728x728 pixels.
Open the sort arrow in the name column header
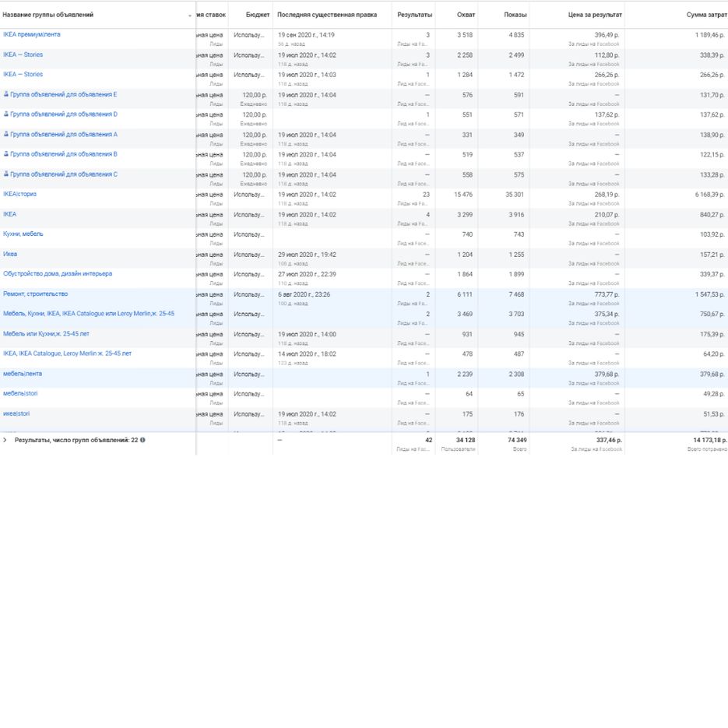click(x=190, y=16)
